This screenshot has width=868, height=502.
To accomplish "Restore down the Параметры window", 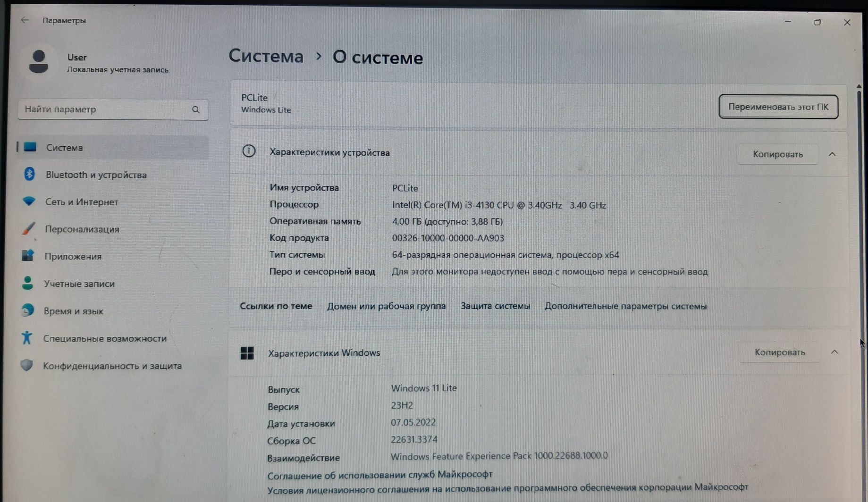I will click(817, 22).
